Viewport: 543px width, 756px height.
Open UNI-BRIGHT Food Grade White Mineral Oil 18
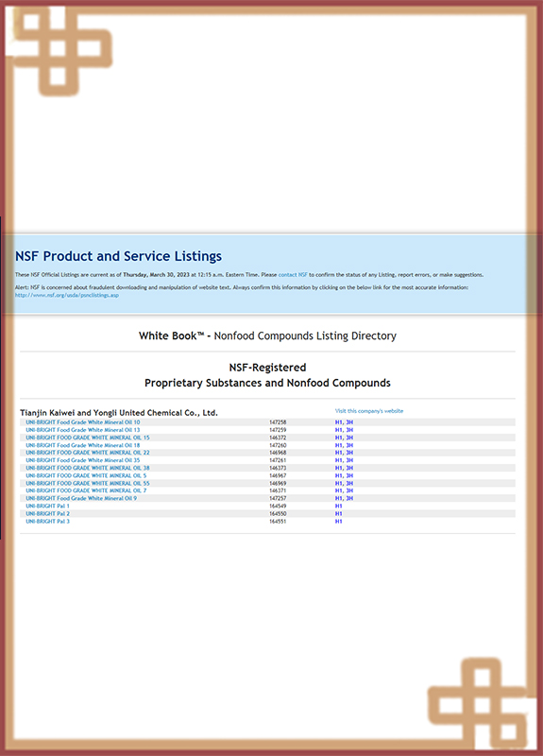coord(83,445)
